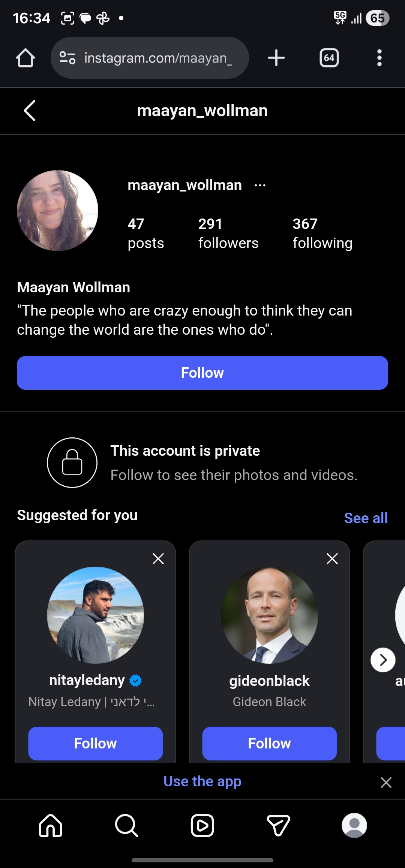Open profile options ellipsis next to maayan_wollman
Screen dimensions: 405x868
coord(260,185)
